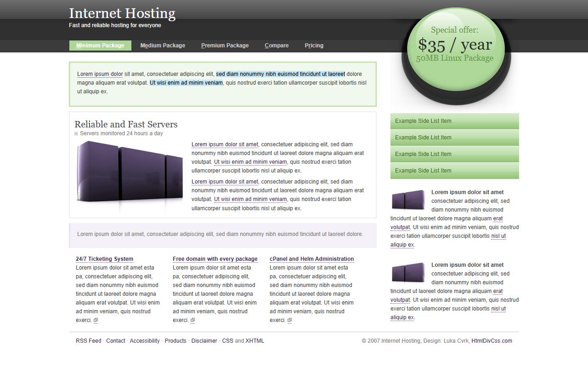
Task: Go to the Compare tab
Action: [277, 46]
